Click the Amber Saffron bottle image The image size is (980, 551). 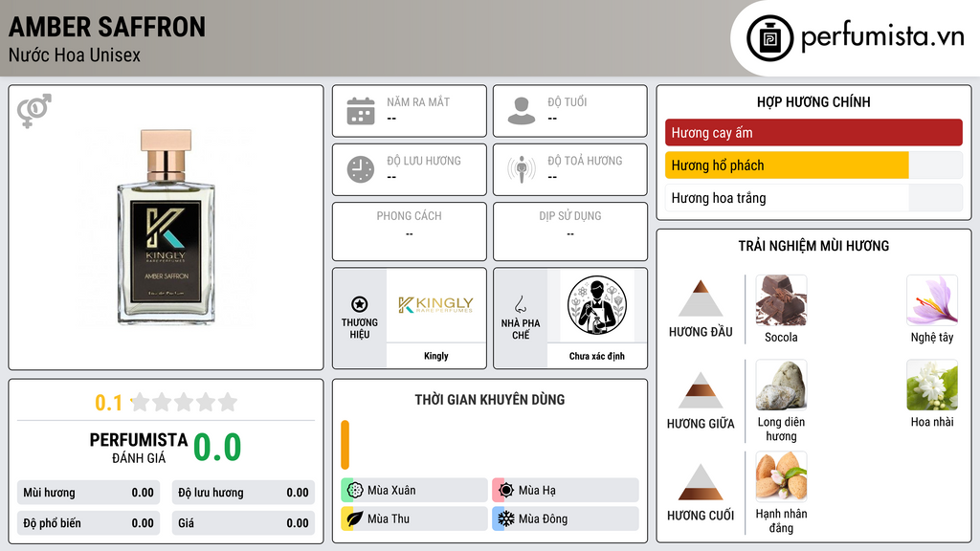[167, 228]
